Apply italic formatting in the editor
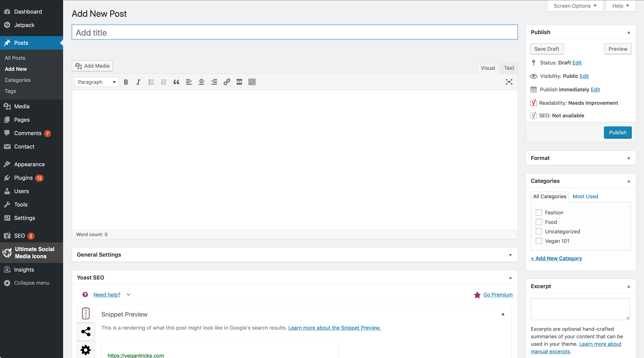 pyautogui.click(x=138, y=82)
